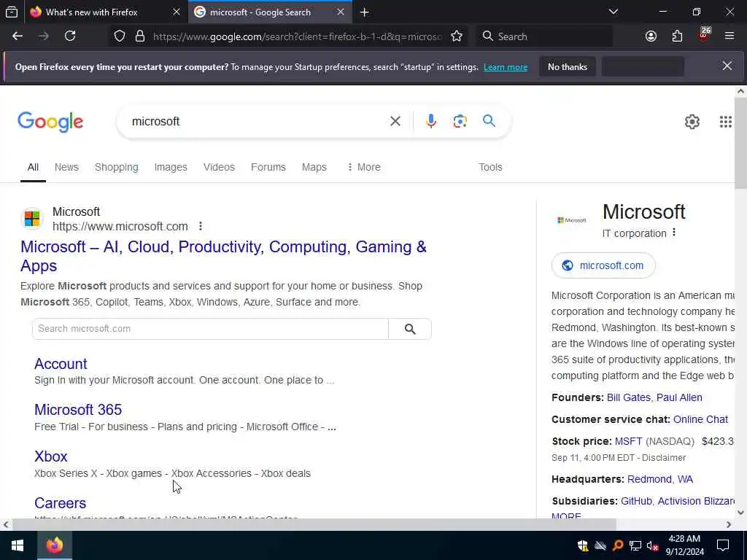
Task: Open options for Microsoft result
Action: coord(201,226)
